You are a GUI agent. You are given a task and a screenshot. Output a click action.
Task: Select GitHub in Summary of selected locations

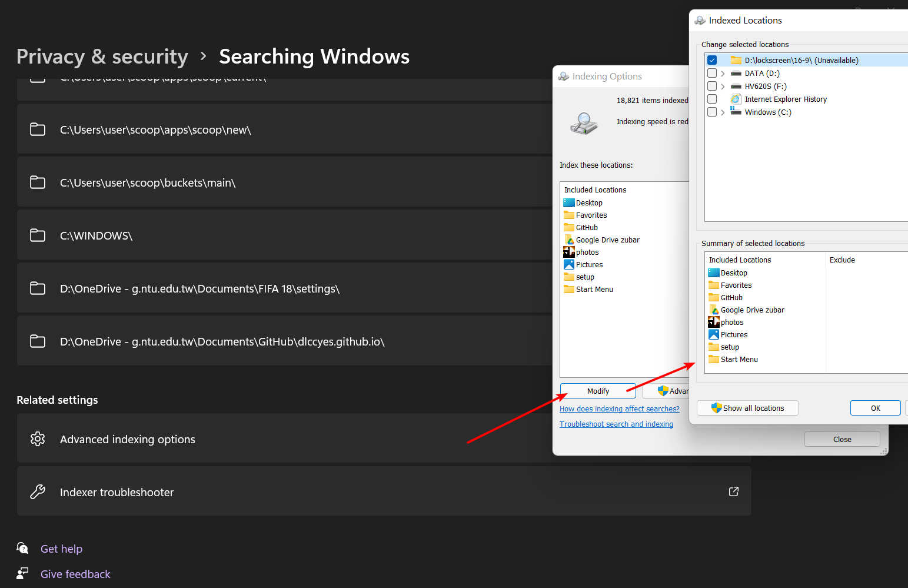click(x=731, y=297)
